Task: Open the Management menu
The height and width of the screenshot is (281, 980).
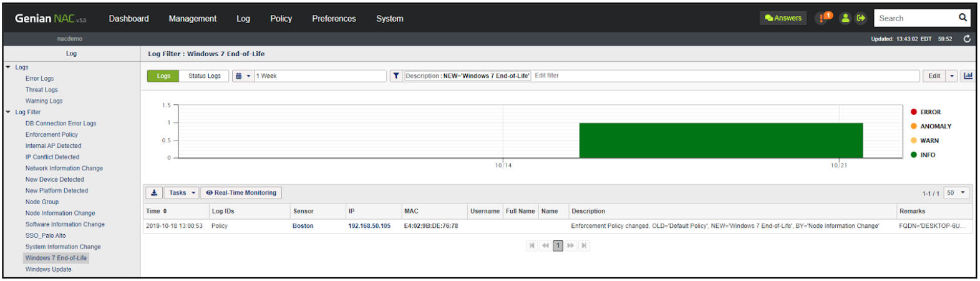Action: pyautogui.click(x=192, y=19)
